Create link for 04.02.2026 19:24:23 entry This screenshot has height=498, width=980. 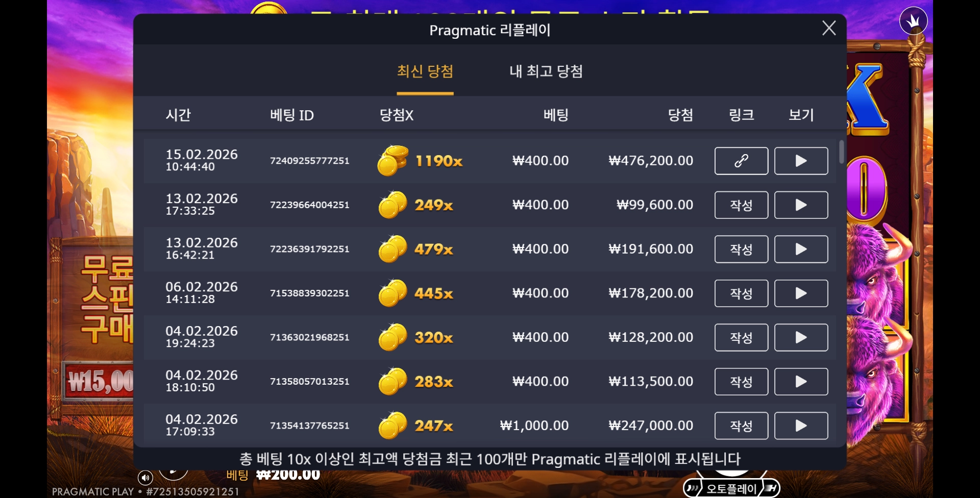(x=741, y=337)
